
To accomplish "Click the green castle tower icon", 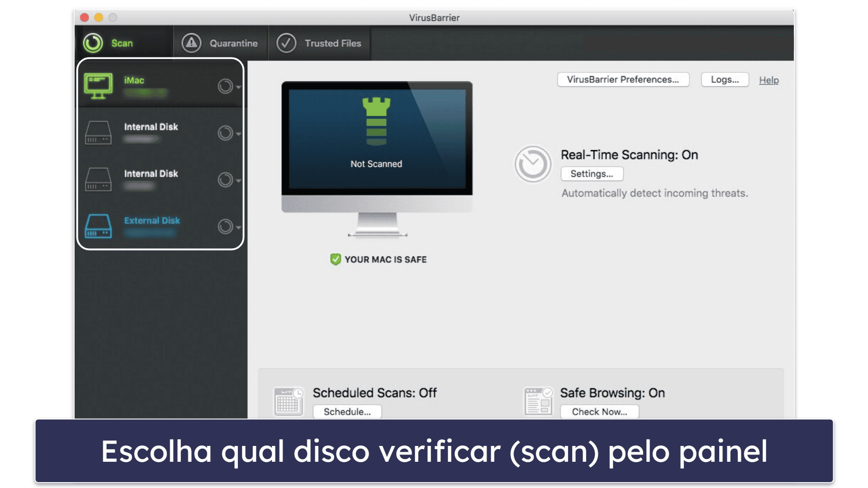I will point(376,121).
